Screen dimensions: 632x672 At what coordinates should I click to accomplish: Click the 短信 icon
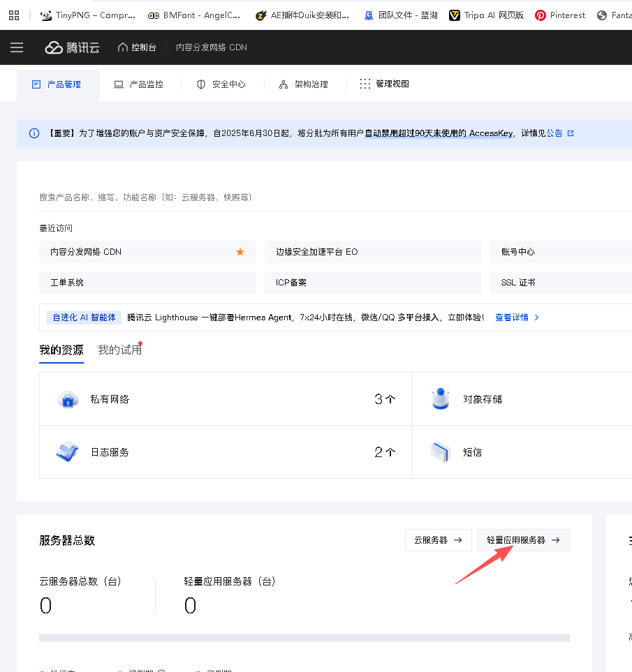pos(441,452)
